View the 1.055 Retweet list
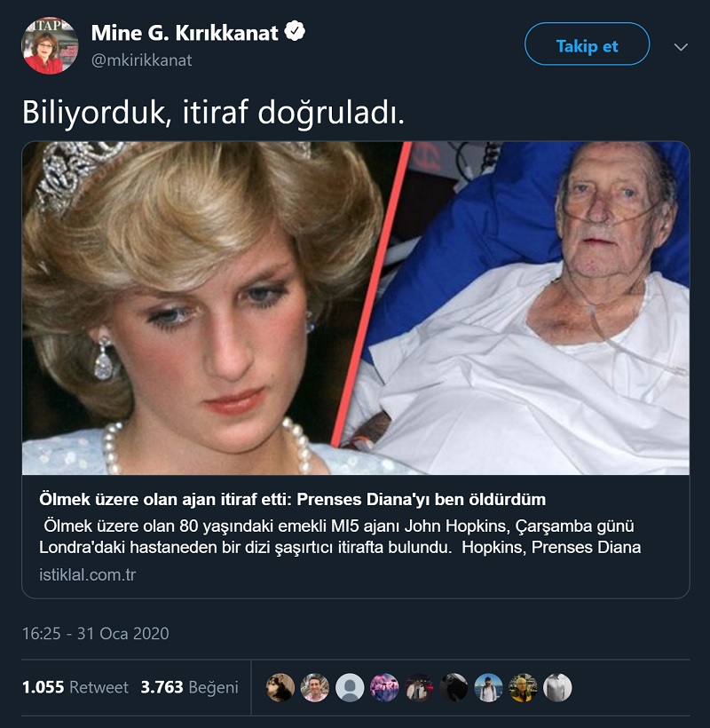Viewport: 710px width, 728px height. click(x=75, y=687)
